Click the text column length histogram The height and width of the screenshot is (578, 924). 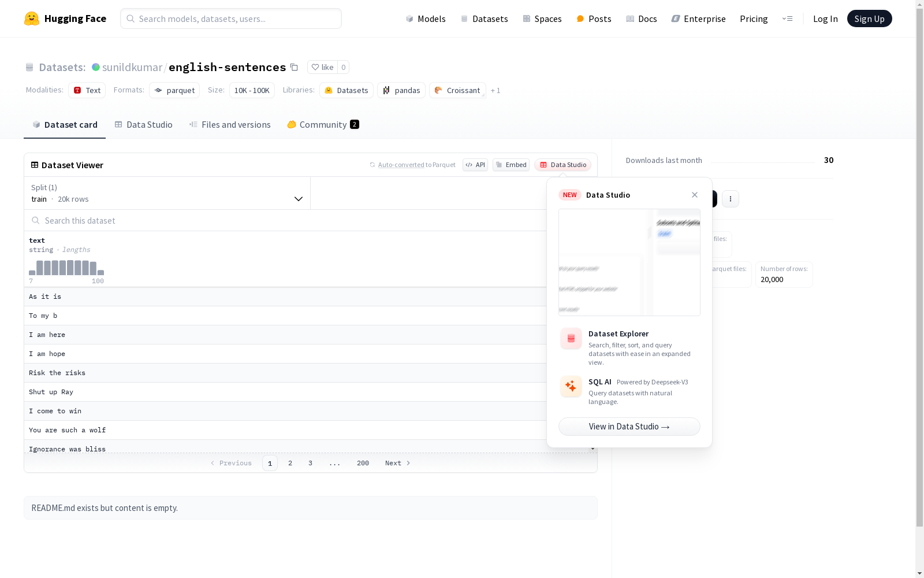click(x=66, y=268)
